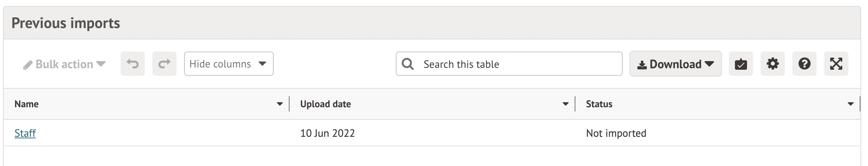The height and width of the screenshot is (166, 868).
Task: Click the Status column header label
Action: pos(599,104)
